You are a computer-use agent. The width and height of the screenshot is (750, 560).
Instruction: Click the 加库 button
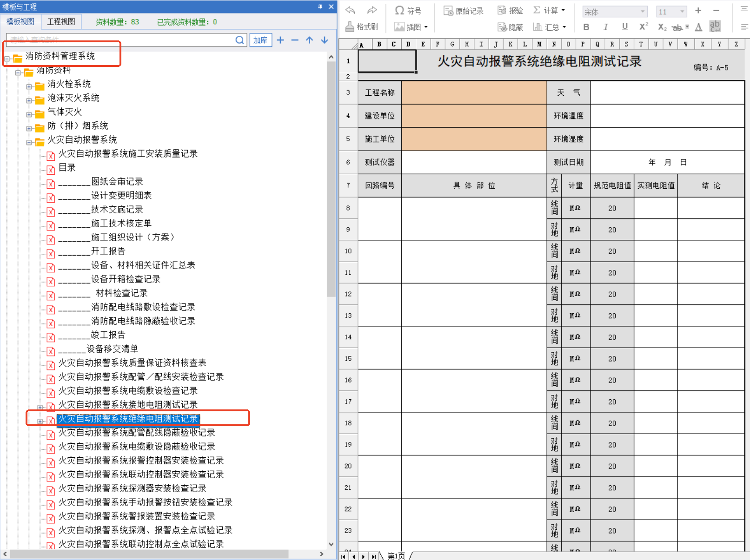tap(260, 40)
